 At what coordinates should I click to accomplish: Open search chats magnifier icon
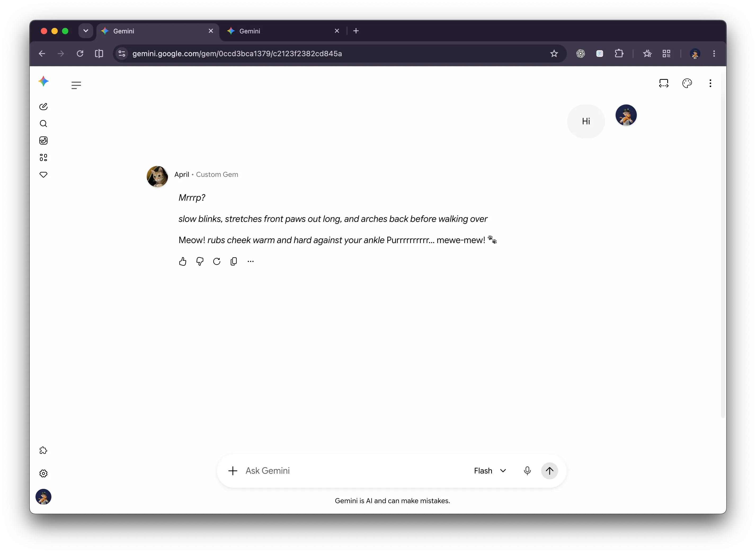point(43,124)
